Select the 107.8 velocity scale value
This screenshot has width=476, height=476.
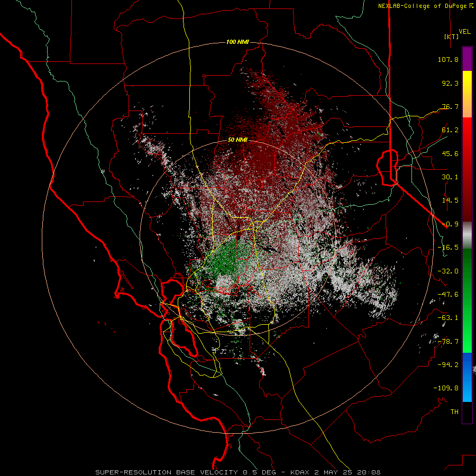click(x=448, y=59)
